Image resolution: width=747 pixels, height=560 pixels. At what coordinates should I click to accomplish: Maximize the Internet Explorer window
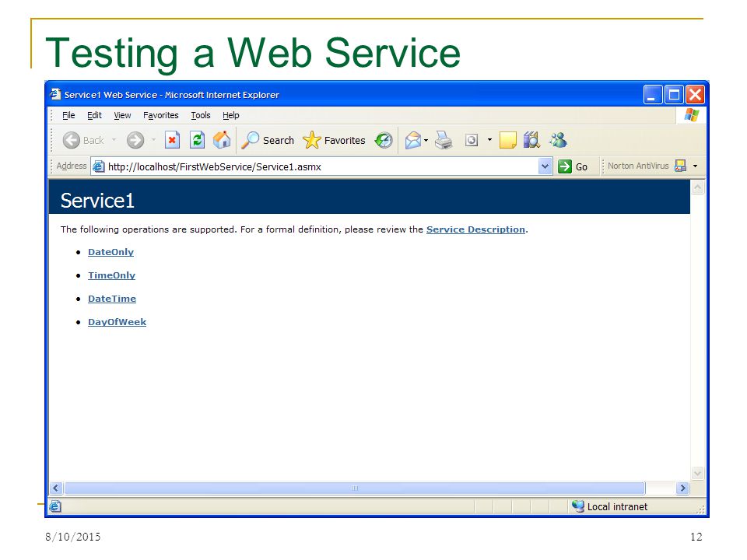(x=674, y=94)
